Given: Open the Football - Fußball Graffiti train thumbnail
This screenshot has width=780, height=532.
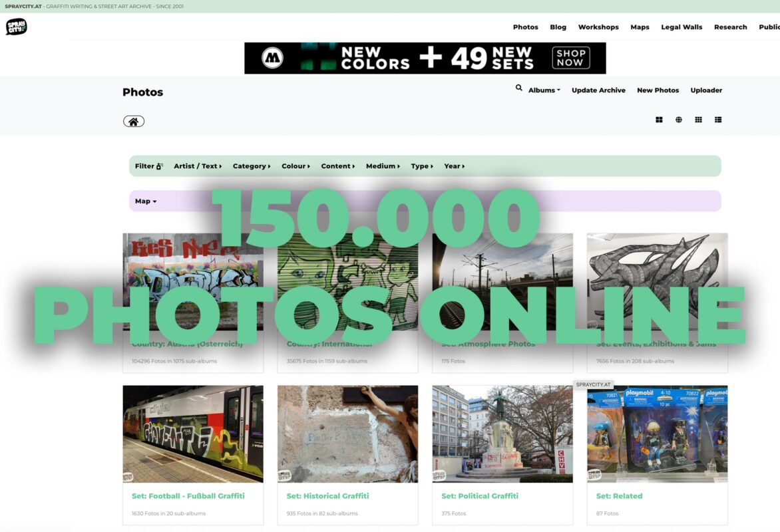Looking at the screenshot, I should click(x=193, y=434).
